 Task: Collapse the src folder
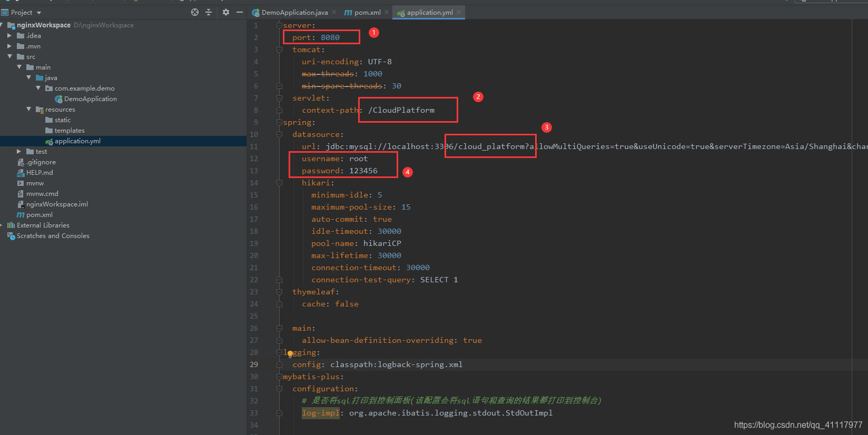tap(9, 56)
